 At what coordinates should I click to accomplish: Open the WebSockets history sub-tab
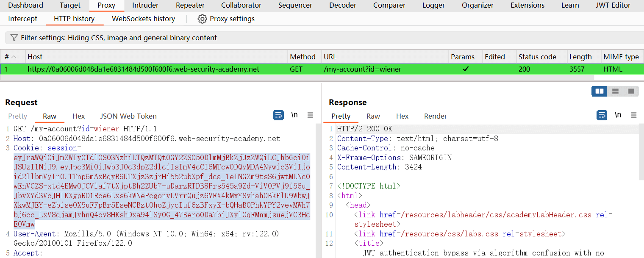pos(143,19)
